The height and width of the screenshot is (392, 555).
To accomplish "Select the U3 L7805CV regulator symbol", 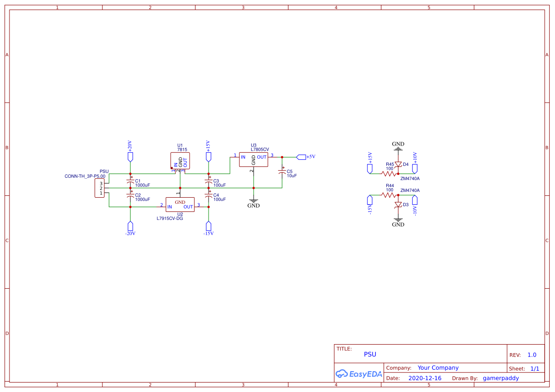I will pos(254,159).
